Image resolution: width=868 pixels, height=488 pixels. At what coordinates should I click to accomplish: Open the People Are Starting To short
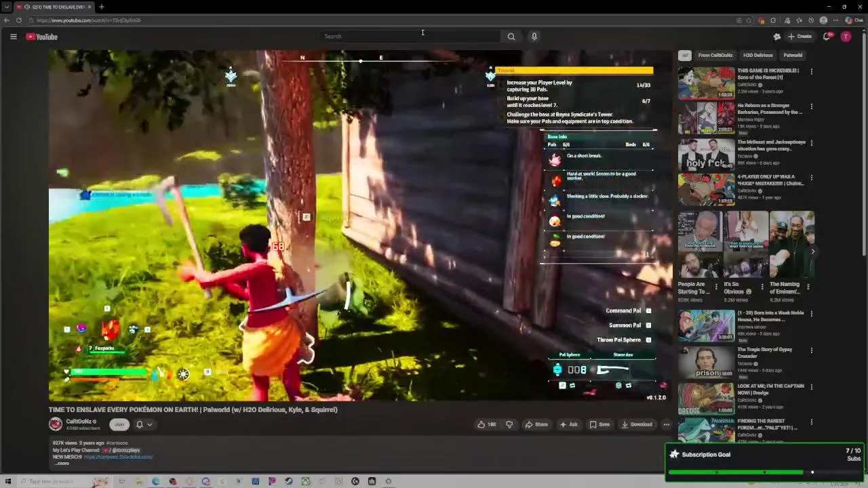(700, 245)
